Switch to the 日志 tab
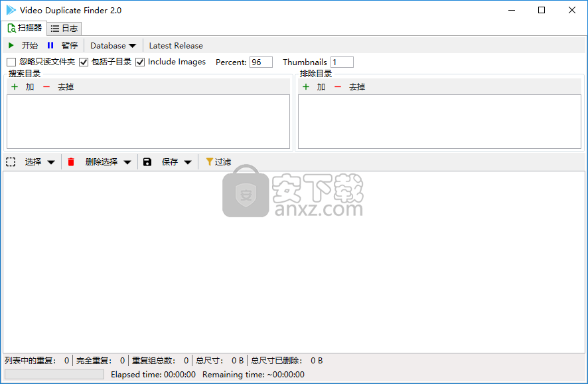The image size is (588, 384). coord(64,29)
